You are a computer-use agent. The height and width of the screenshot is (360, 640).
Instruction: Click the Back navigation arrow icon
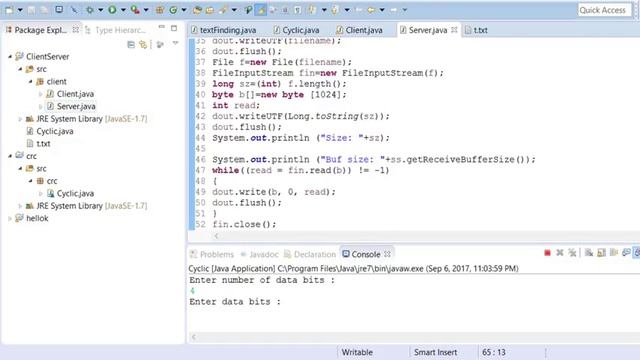click(x=371, y=10)
